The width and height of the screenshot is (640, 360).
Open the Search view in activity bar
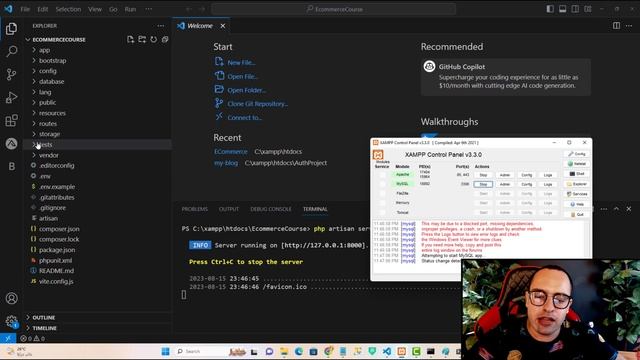(x=11, y=51)
